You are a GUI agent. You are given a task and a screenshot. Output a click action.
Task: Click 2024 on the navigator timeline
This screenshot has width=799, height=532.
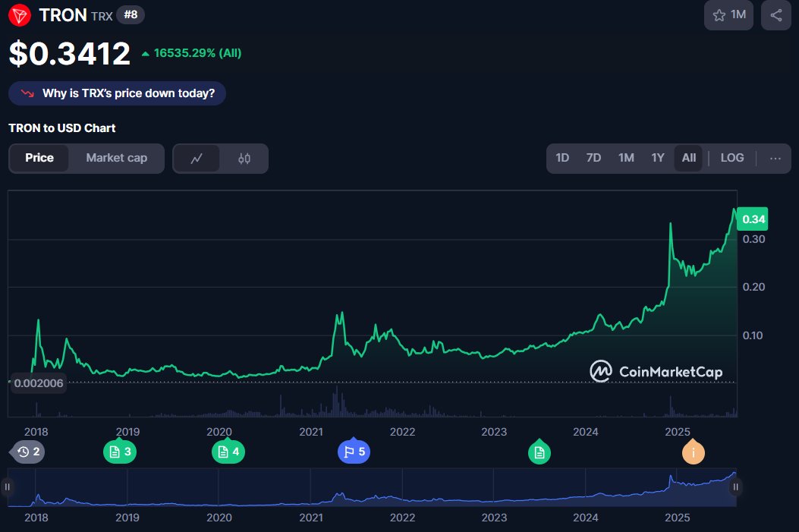tap(586, 518)
